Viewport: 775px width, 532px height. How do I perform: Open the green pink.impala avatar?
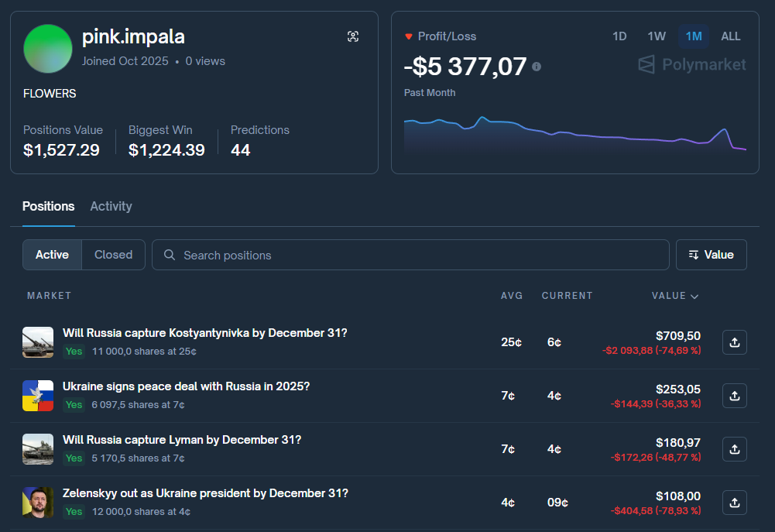[x=48, y=49]
